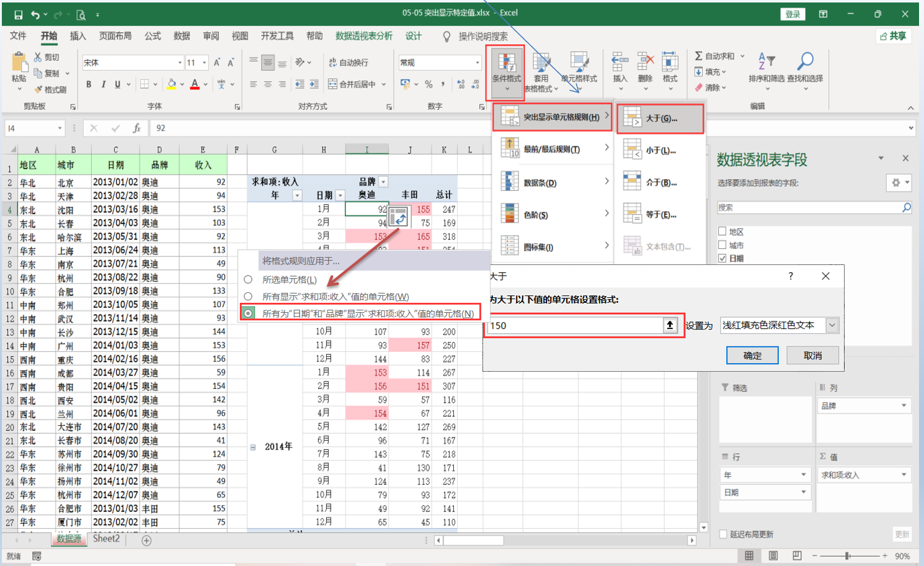
Task: Open Format as Table (套用表格格式)
Action: coord(541,72)
